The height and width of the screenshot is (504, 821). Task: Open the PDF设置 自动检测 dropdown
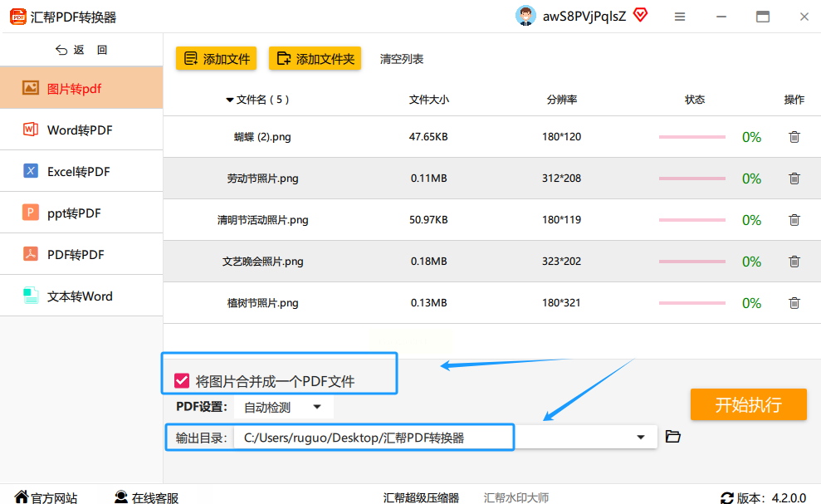[283, 407]
